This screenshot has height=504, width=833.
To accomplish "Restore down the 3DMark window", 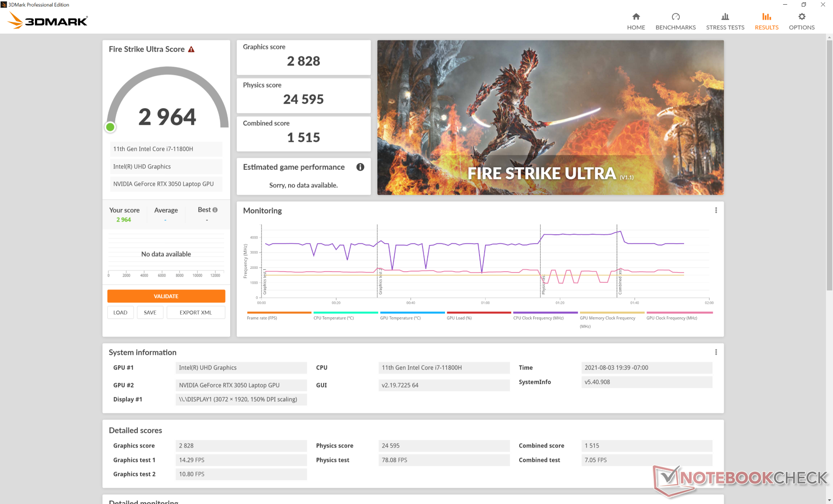I will point(804,5).
